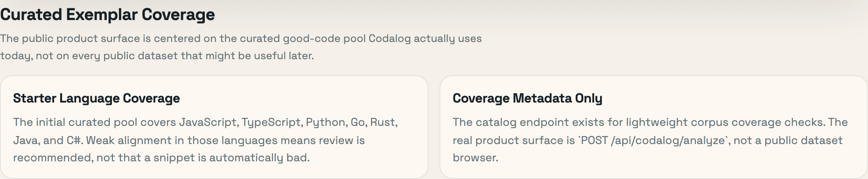Click the `POST /api/codalog/analyze` code text
868x179 pixels.
653,140
